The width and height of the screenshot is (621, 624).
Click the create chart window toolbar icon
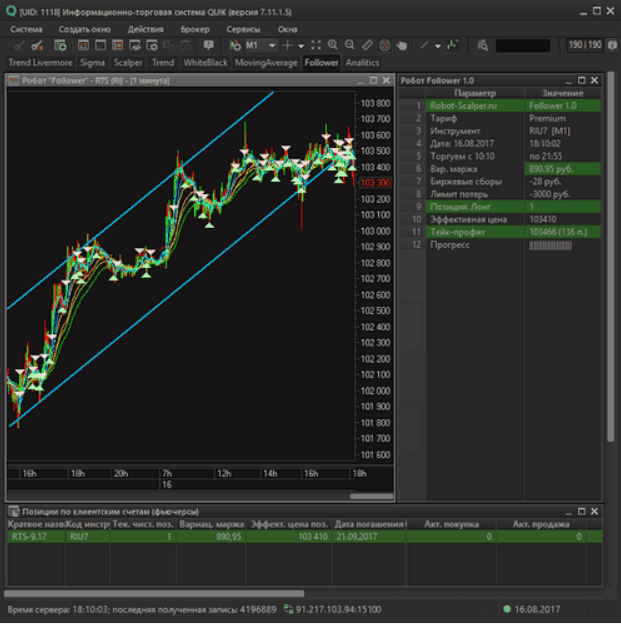[x=83, y=46]
